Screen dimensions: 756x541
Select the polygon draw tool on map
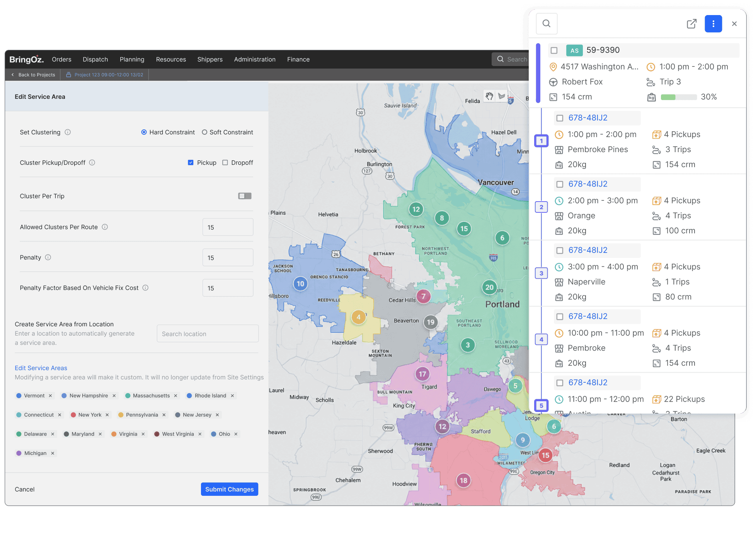501,96
